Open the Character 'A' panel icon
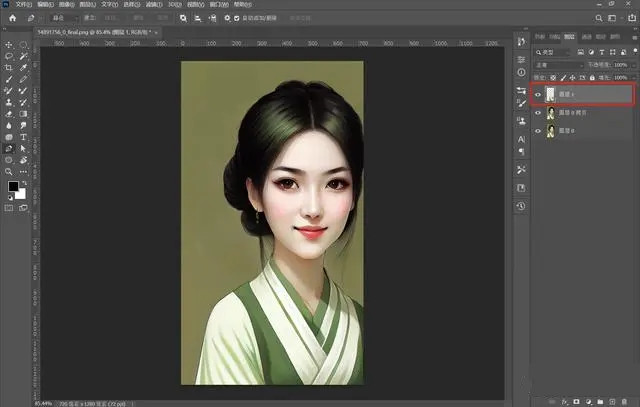 click(521, 139)
